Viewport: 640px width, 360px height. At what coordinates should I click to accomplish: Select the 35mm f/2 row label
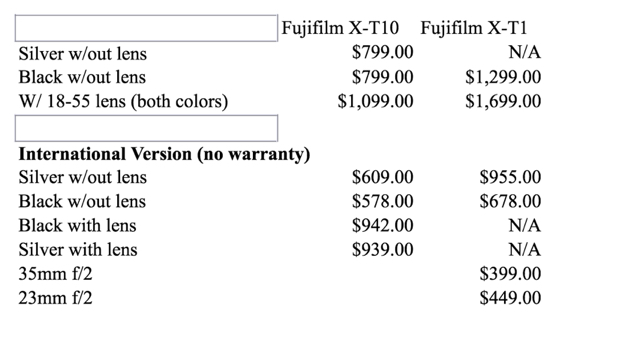56,273
